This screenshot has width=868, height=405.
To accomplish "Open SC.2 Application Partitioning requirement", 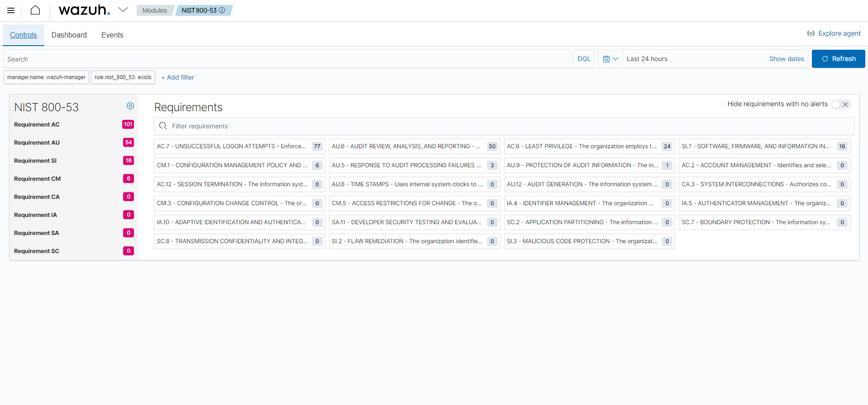I will point(589,222).
